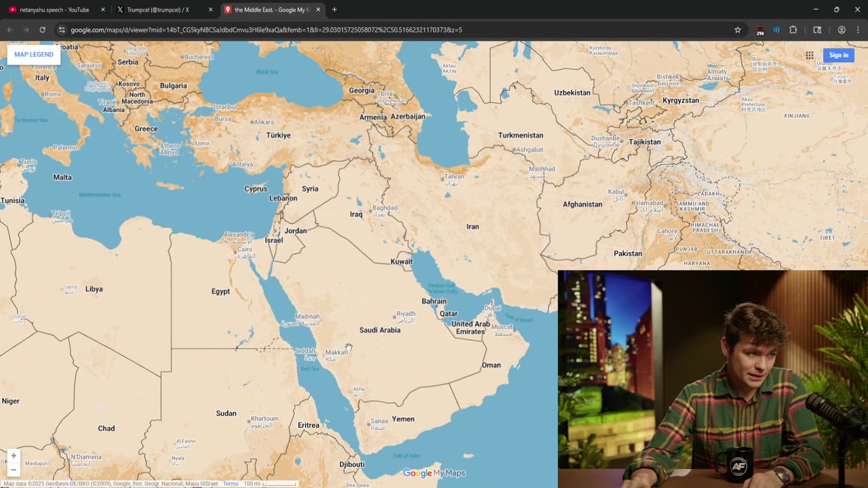Click the Bahrain label on map

pos(434,301)
